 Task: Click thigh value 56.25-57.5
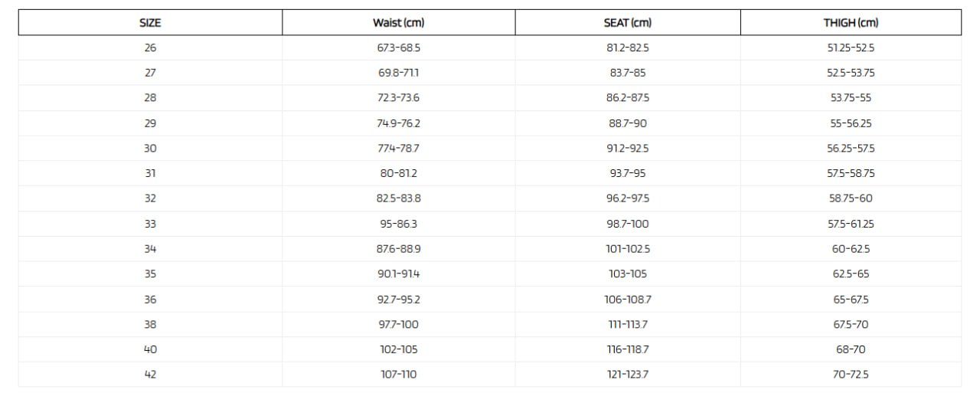coord(851,149)
